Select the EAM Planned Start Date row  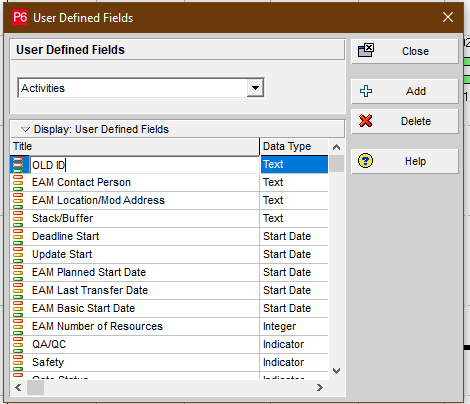(x=169, y=273)
